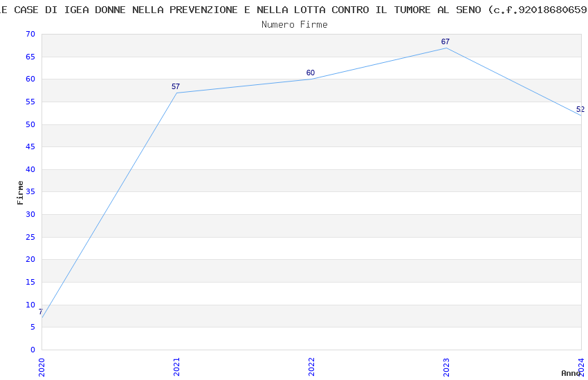Click the chart title about tumore al seno
This screenshot has width=588, height=380.
pyautogui.click(x=294, y=10)
